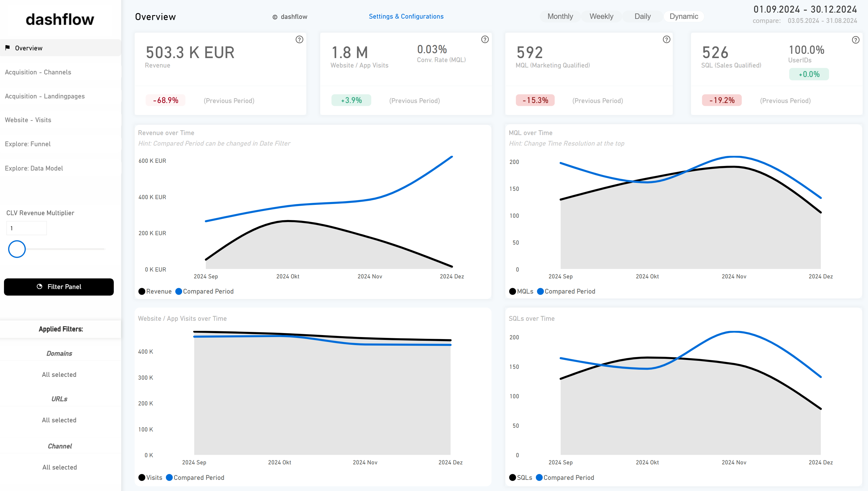Open the compare period date selector
The width and height of the screenshot is (868, 491).
(x=822, y=21)
